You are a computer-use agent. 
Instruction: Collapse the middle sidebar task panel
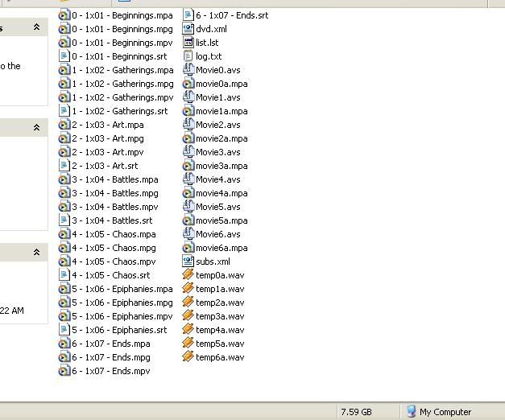click(37, 127)
